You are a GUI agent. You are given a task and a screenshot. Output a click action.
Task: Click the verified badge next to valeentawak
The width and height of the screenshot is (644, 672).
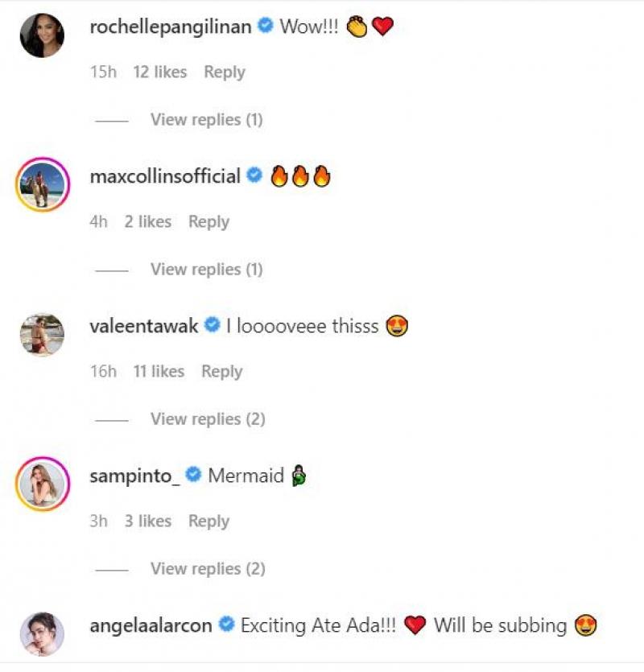pos(213,326)
